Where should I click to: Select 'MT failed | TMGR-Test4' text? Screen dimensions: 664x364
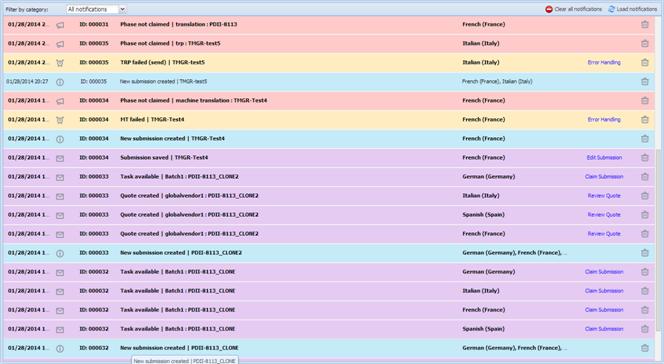tap(152, 119)
